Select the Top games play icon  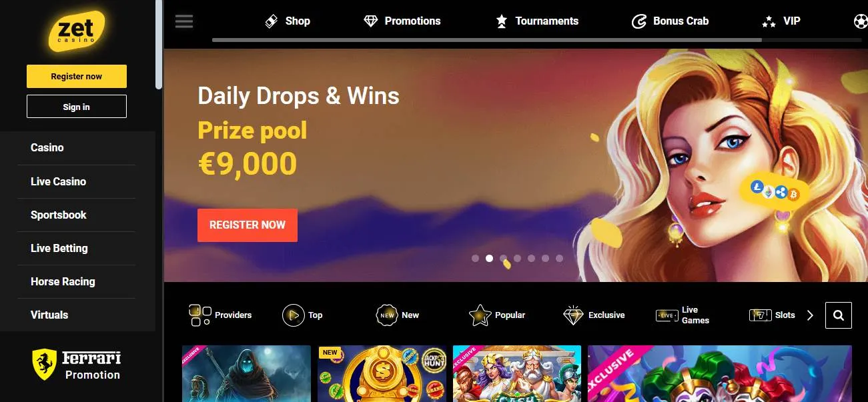[x=294, y=315]
